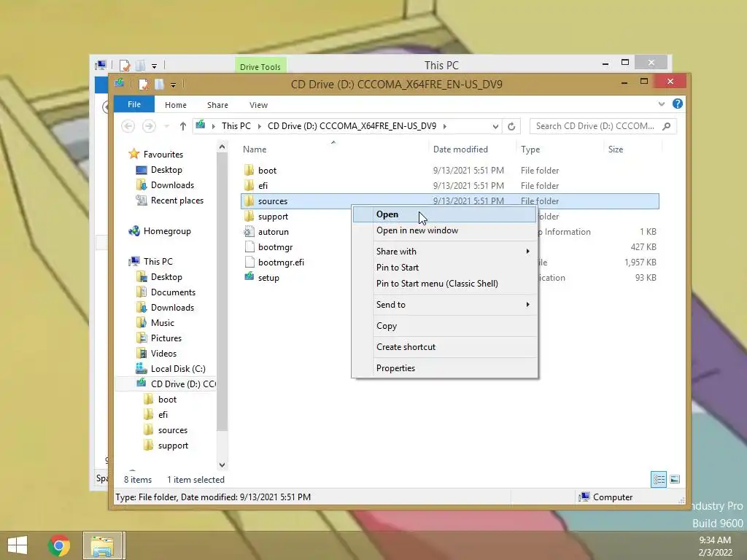Image resolution: width=747 pixels, height=560 pixels.
Task: Open the Help question mark icon
Action: click(678, 104)
